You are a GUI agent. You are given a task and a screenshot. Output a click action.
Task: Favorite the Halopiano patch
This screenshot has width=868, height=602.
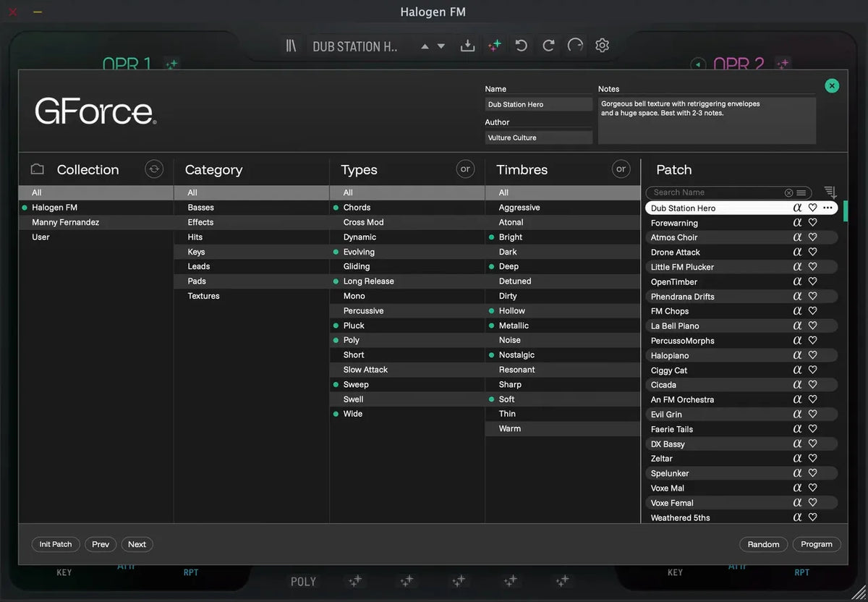812,355
